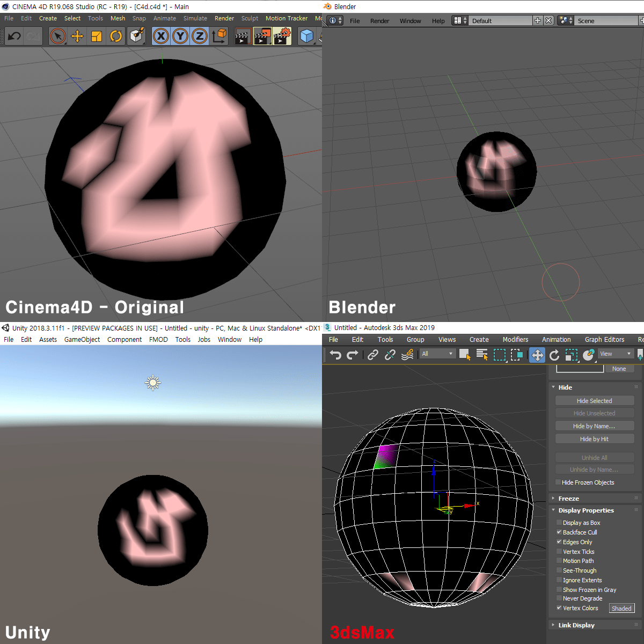644x644 pixels.
Task: Toggle Window/Crossing selection icon in 3ds Max
Action: coord(517,354)
